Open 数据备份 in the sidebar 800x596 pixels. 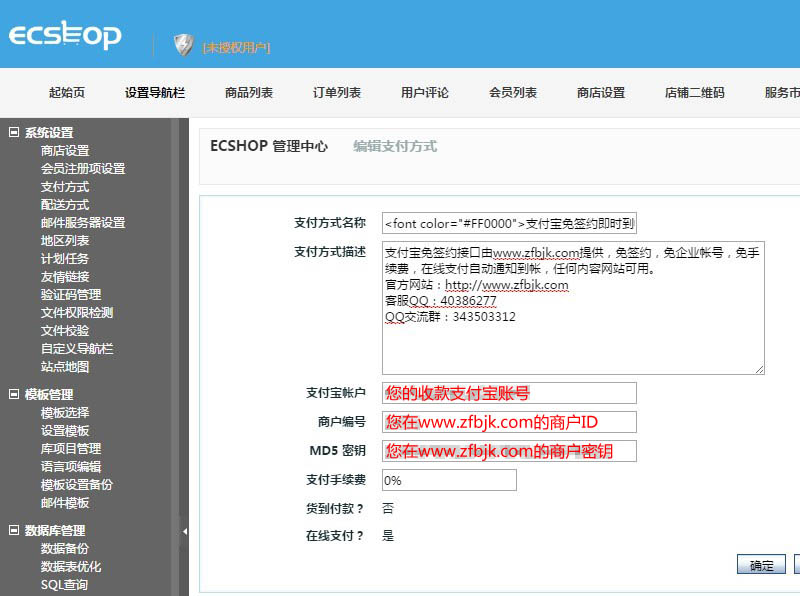[65, 549]
